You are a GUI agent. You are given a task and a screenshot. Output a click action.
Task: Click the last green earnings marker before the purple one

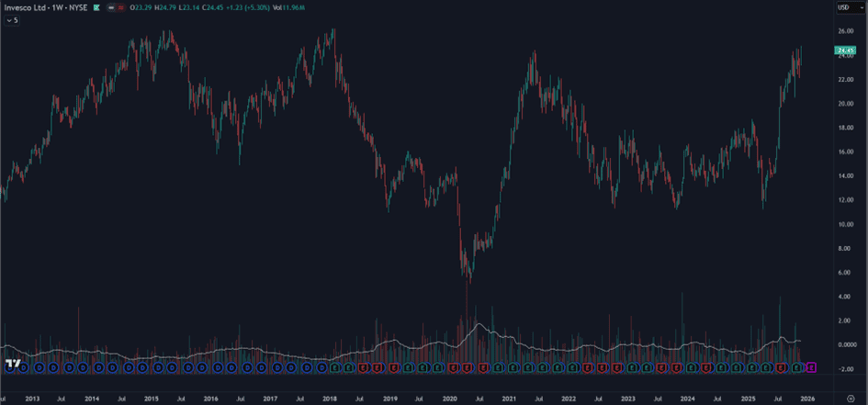pyautogui.click(x=796, y=367)
